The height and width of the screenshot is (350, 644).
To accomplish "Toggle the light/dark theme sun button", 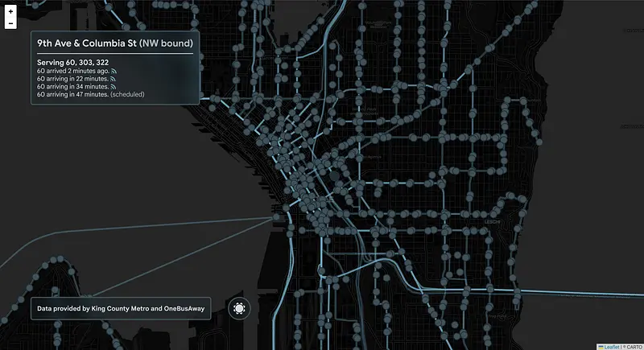I will point(239,307).
